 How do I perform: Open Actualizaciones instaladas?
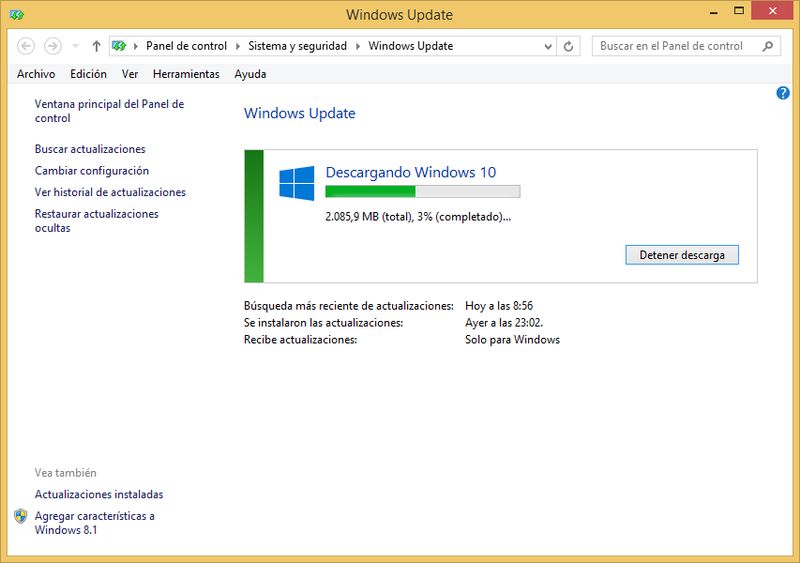[99, 494]
